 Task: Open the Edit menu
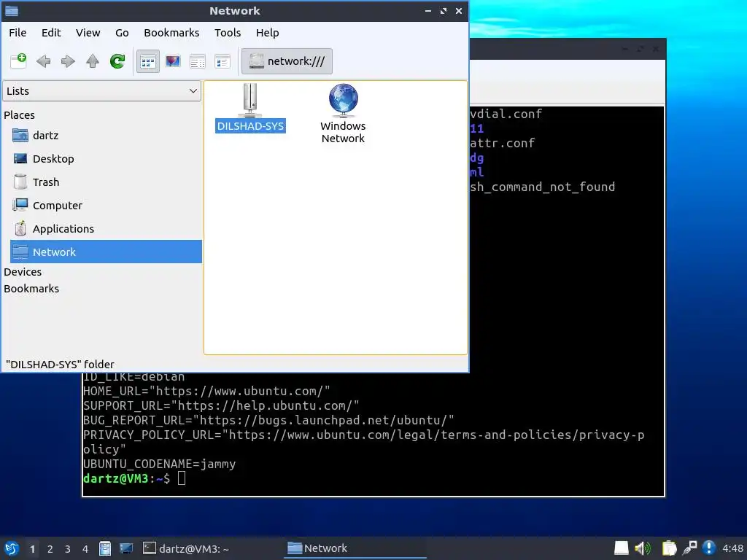[x=51, y=33]
